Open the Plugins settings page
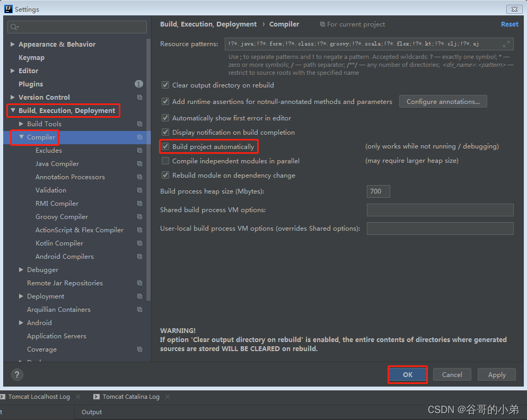 [31, 84]
